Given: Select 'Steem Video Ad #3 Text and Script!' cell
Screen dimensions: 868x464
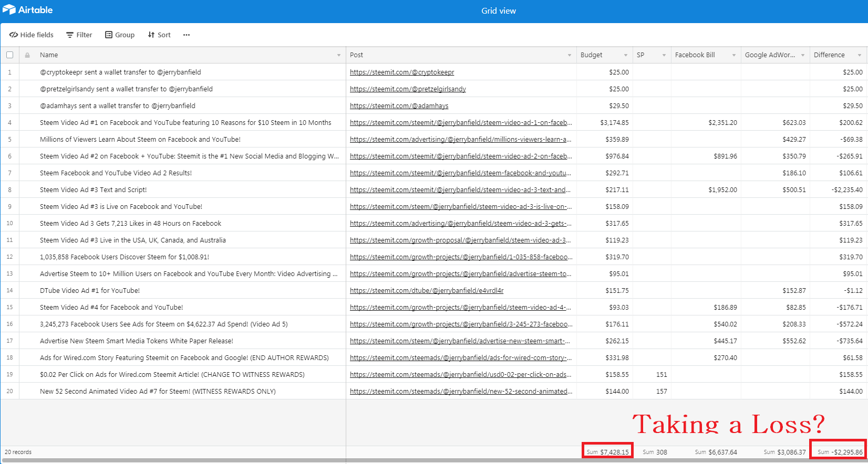Looking at the screenshot, I should (182, 189).
